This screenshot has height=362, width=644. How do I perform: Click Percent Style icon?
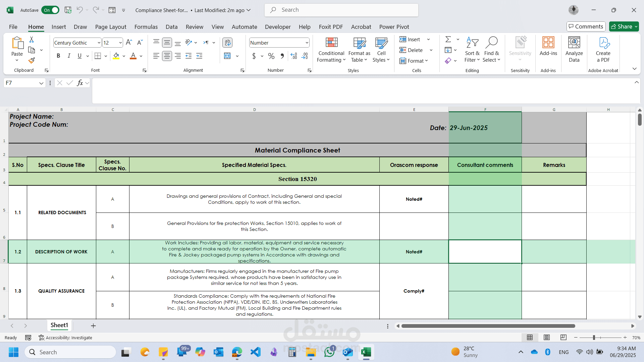point(271,56)
